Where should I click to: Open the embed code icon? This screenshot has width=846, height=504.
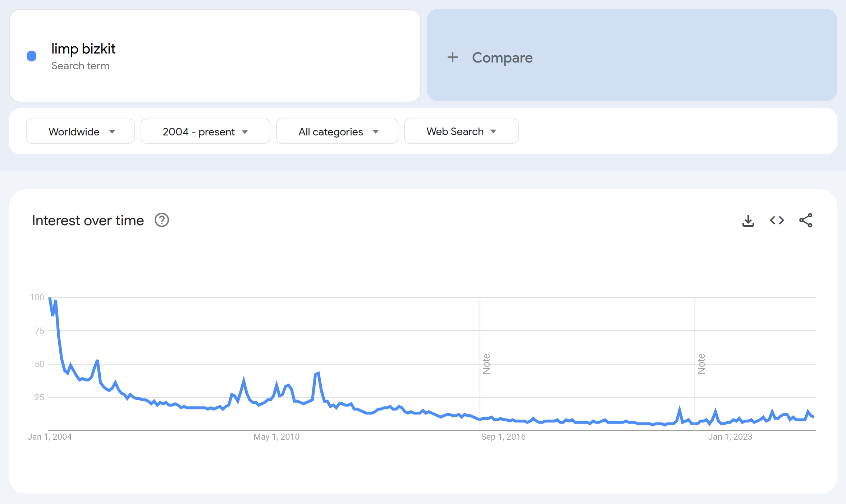tap(777, 220)
